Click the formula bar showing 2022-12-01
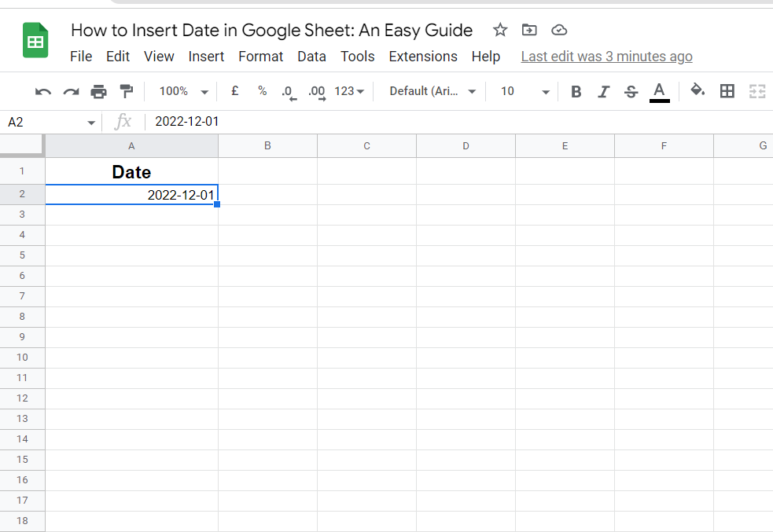Screen dimensions: 773x532 [x=458, y=122]
